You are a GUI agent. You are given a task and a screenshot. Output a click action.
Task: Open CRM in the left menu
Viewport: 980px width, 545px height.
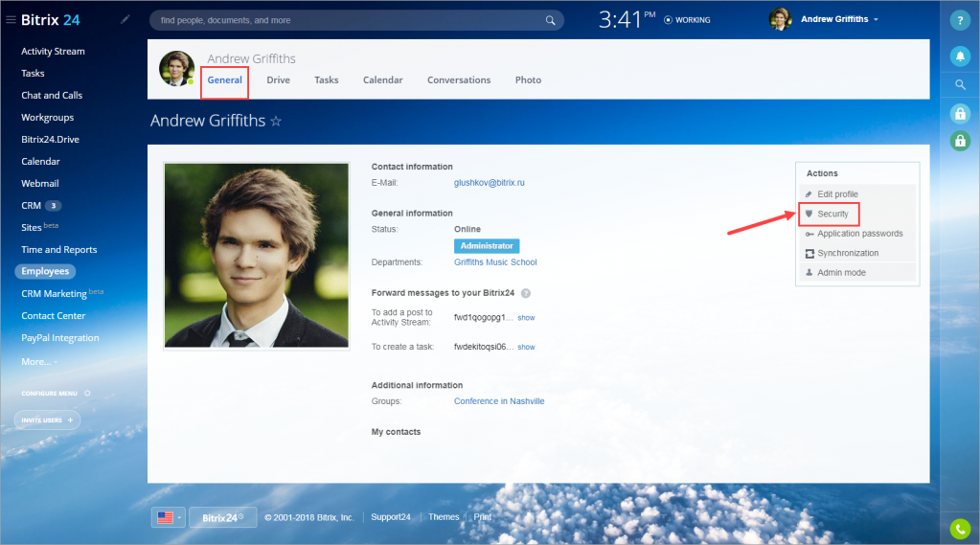pyautogui.click(x=32, y=206)
